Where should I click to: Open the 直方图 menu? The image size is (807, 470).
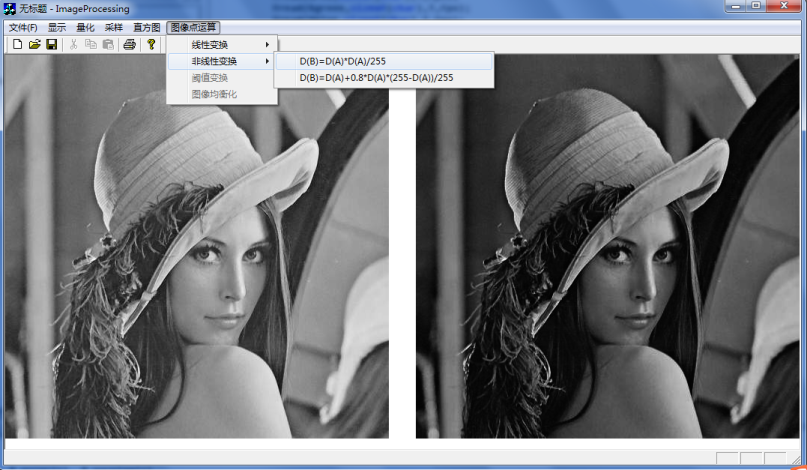(x=147, y=27)
